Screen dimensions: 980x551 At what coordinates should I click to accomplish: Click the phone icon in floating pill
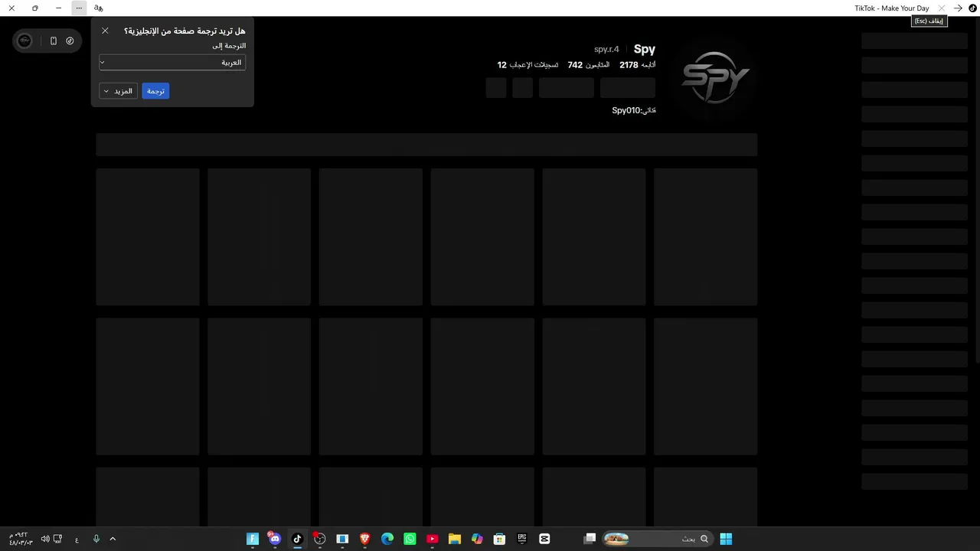pos(54,41)
